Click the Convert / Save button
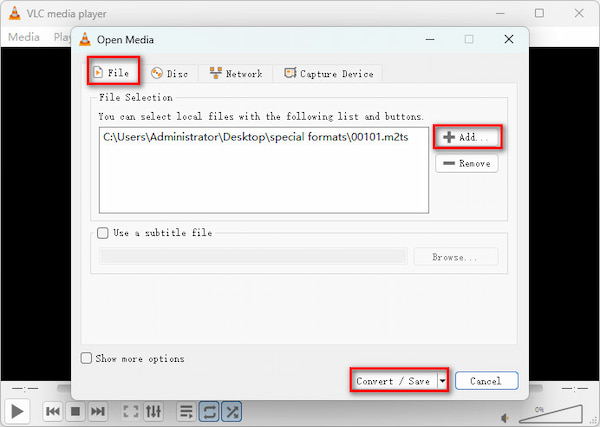The image size is (600, 427). coord(394,381)
